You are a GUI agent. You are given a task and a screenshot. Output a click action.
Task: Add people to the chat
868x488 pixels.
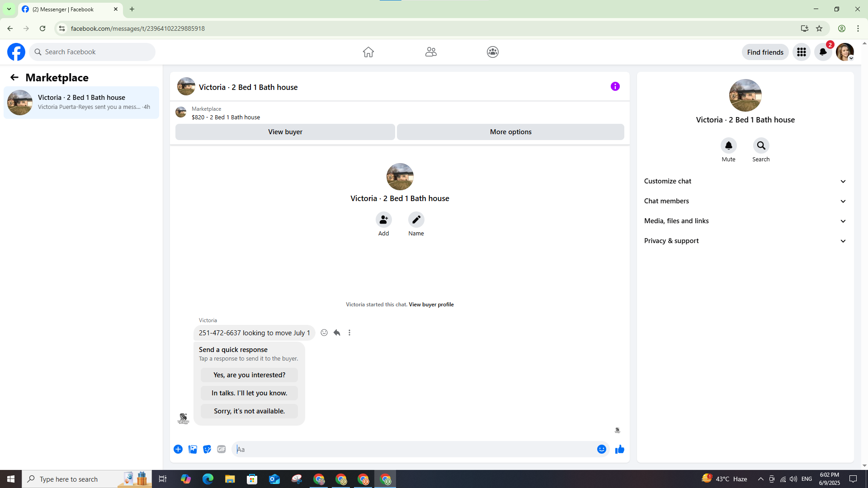384,220
